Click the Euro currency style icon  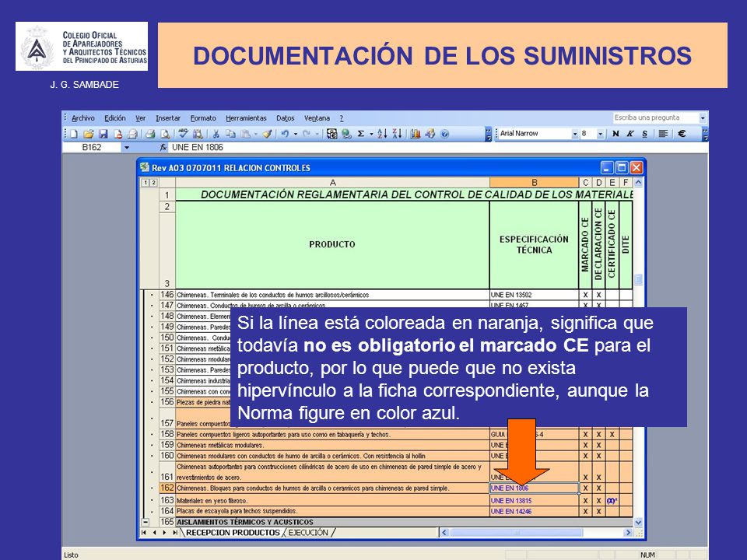point(682,134)
